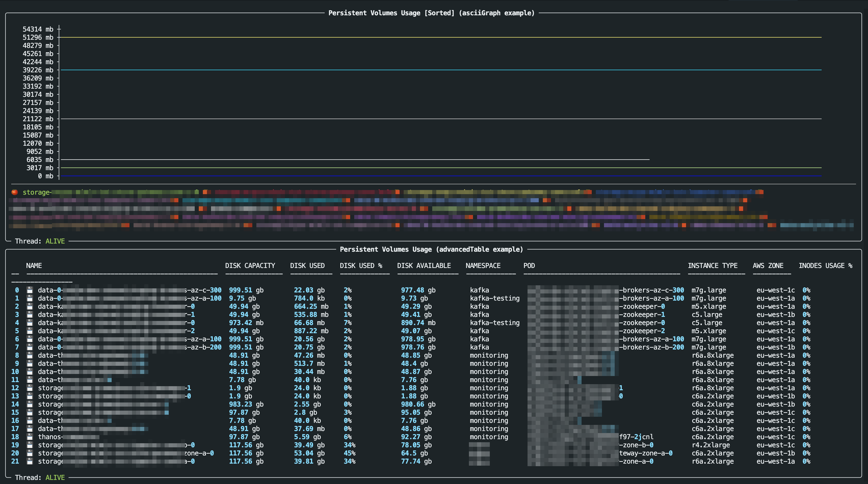This screenshot has width=868, height=484.
Task: Click the floppy disk icon in row 18
Action: tap(30, 437)
